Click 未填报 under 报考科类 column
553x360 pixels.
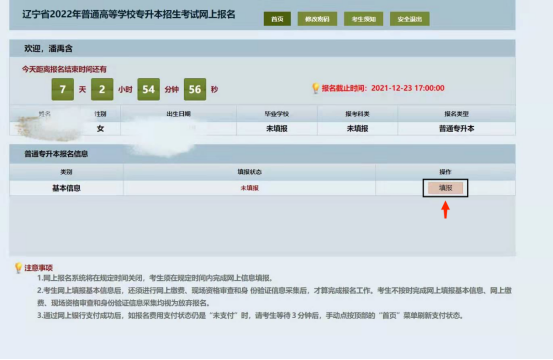[357, 129]
